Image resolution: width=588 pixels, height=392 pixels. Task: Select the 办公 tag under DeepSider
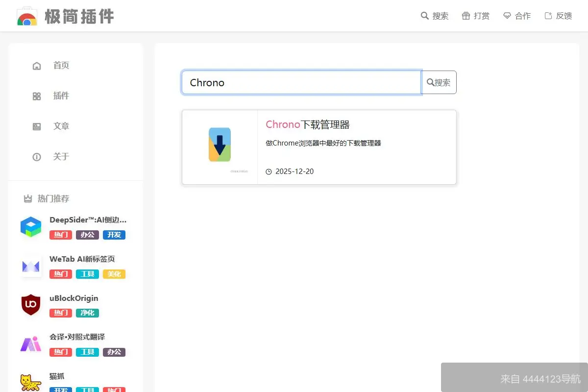coord(87,235)
